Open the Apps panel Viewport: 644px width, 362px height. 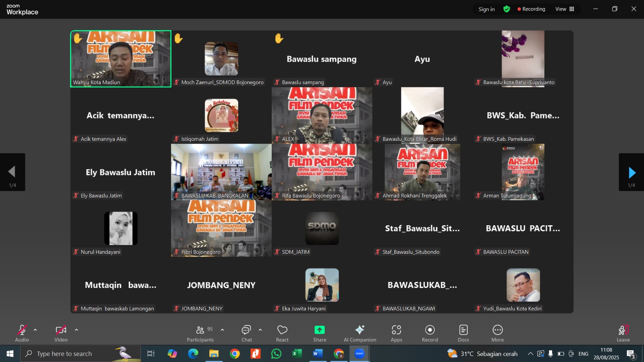pyautogui.click(x=396, y=333)
